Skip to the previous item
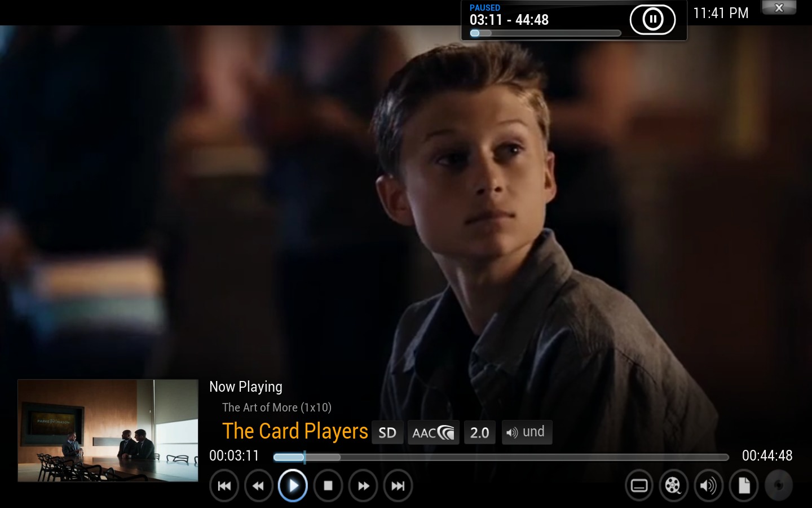812x508 pixels. pyautogui.click(x=224, y=485)
